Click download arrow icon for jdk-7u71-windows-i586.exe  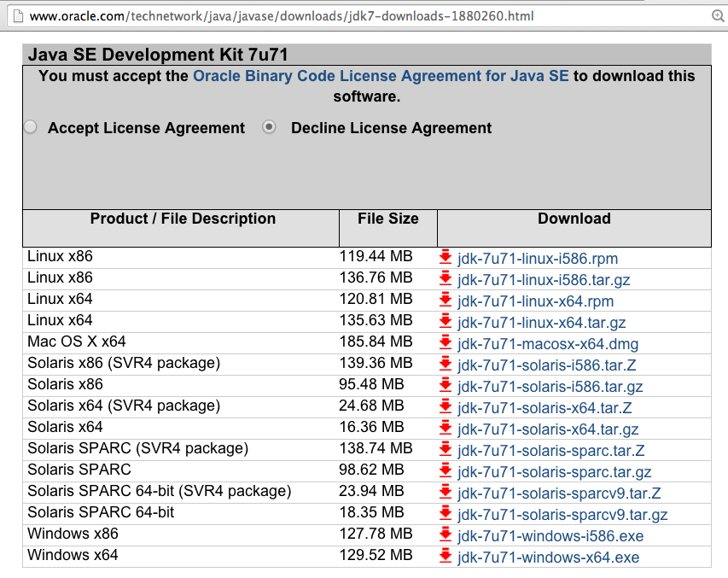coord(446,534)
